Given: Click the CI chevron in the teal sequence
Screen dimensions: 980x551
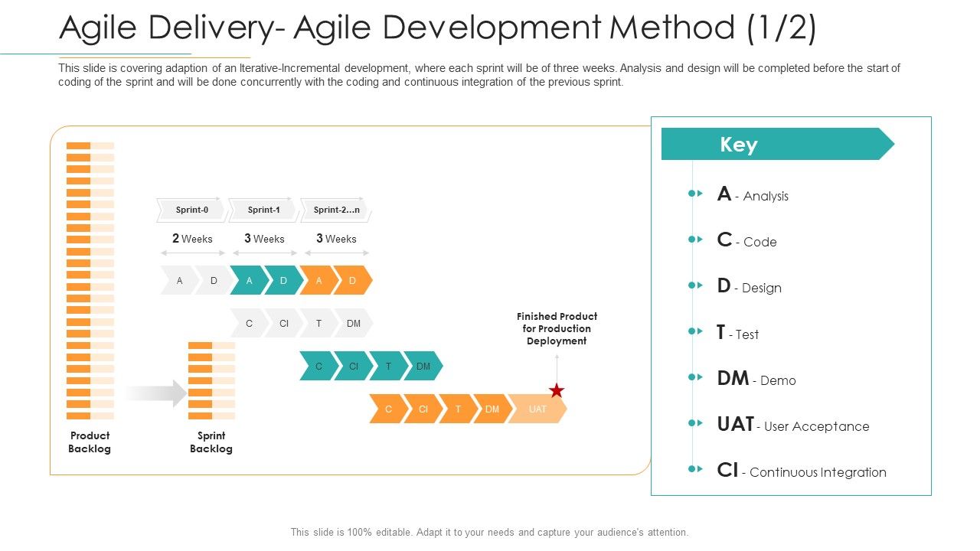Looking at the screenshot, I should 353,367.
